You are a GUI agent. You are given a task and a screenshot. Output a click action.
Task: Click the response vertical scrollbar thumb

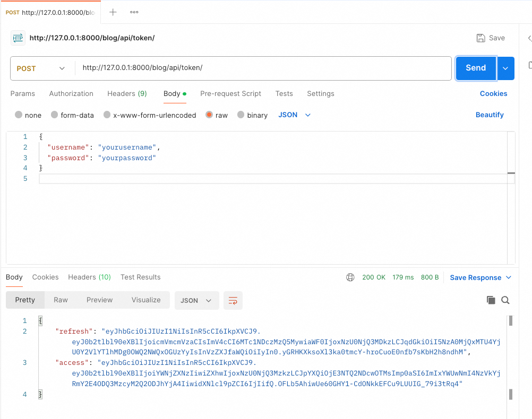click(x=511, y=321)
